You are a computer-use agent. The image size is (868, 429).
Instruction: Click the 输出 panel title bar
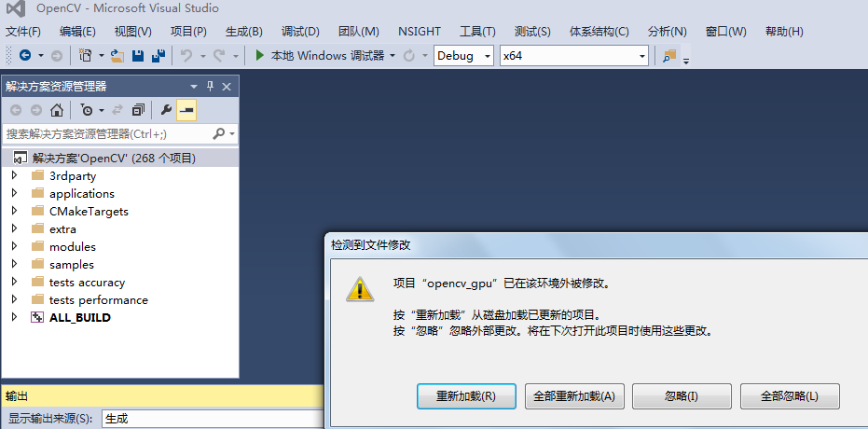163,396
